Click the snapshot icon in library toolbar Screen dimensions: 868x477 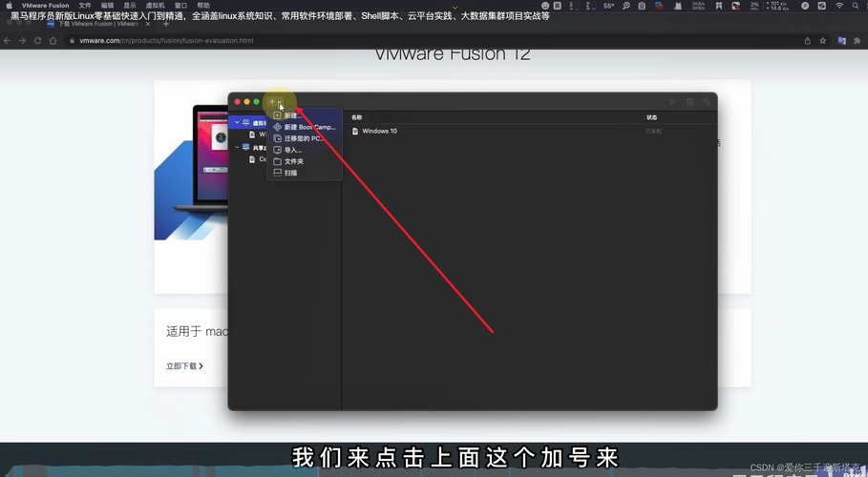(689, 102)
